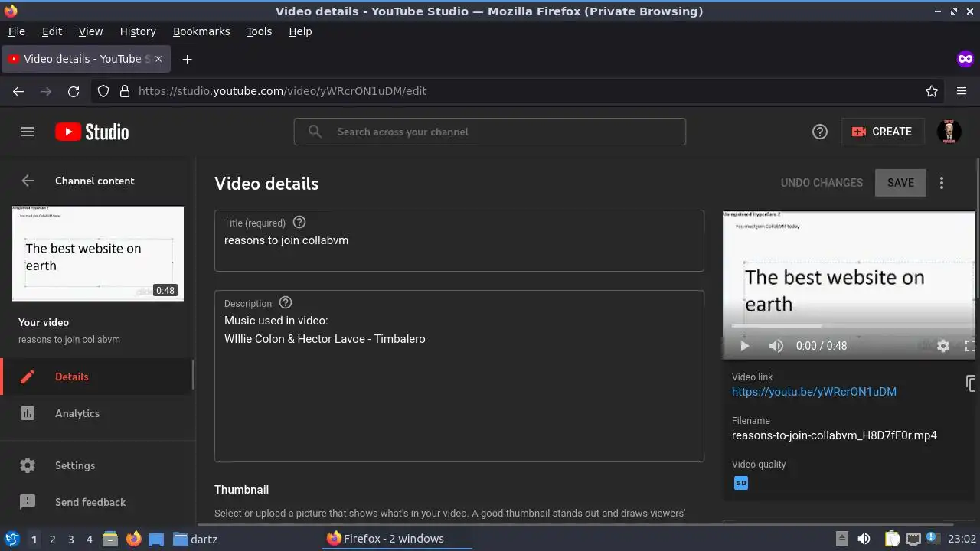Launch Firefox from taskbar quick launch
980x551 pixels.
(x=134, y=539)
